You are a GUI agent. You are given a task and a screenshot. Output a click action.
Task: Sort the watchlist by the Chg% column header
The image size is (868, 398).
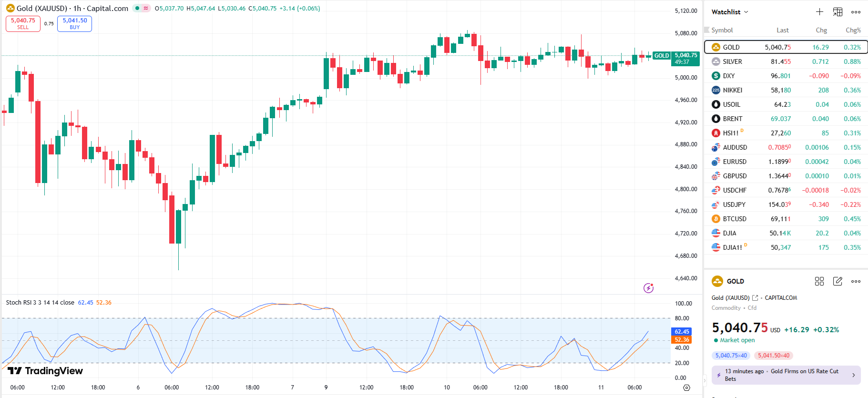[853, 30]
